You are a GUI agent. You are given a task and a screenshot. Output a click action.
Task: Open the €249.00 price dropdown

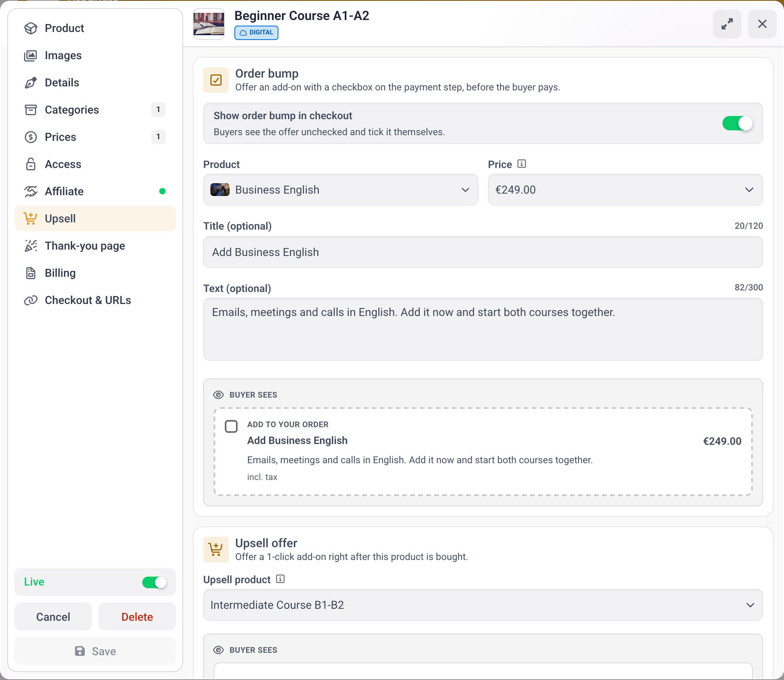tap(626, 190)
